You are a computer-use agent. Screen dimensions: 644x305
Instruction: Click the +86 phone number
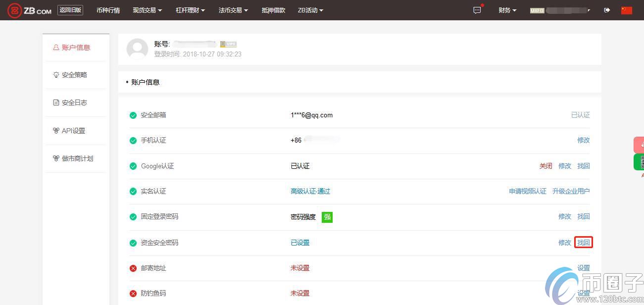coord(315,140)
